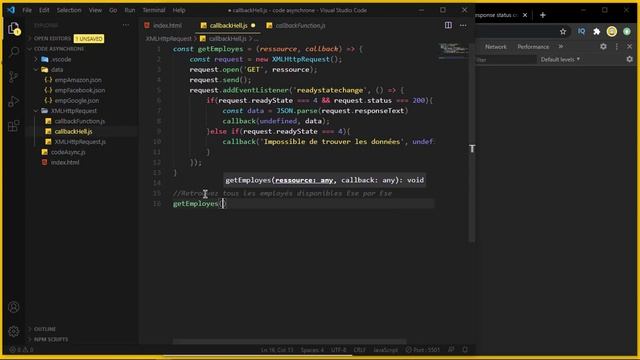Open the Search view in activity bar
Viewport: 640px width, 360px height.
coord(14,52)
